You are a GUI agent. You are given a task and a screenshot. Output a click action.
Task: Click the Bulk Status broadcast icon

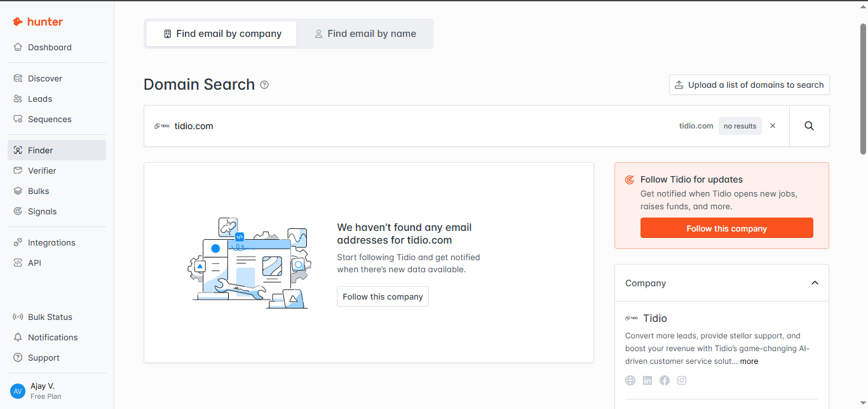tap(18, 317)
